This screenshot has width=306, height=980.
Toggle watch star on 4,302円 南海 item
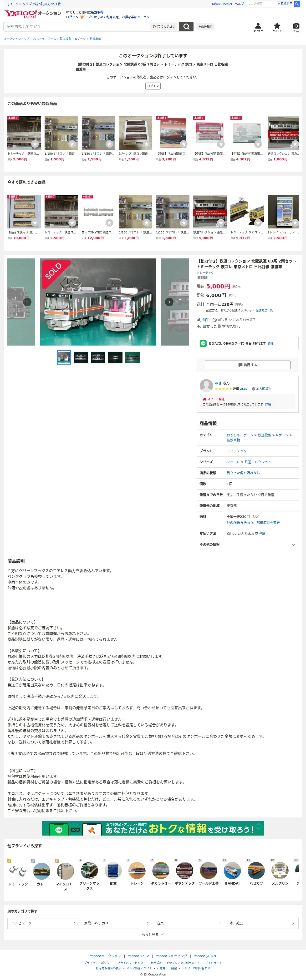coord(258,144)
